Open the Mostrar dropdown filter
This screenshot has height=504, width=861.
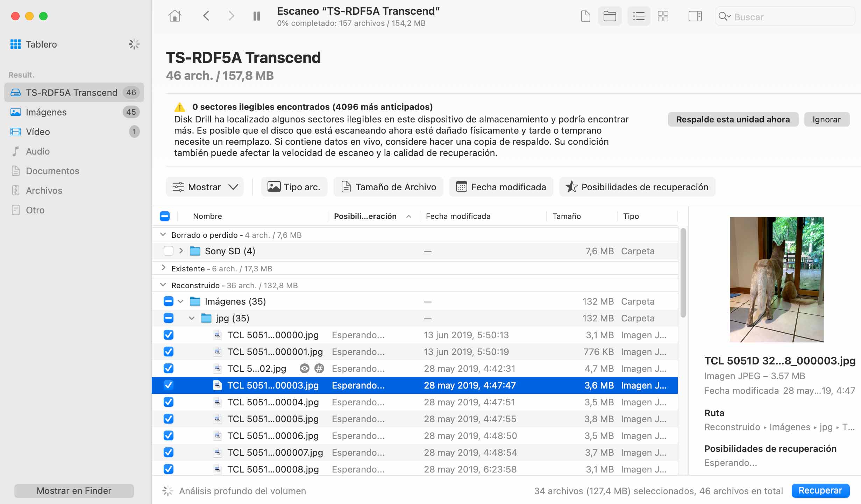pyautogui.click(x=205, y=187)
